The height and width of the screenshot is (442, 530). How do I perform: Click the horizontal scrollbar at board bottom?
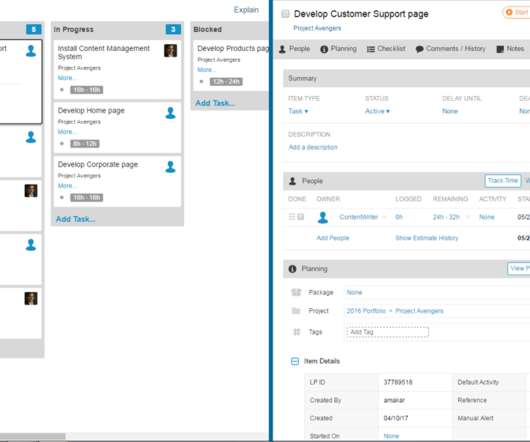32,436
